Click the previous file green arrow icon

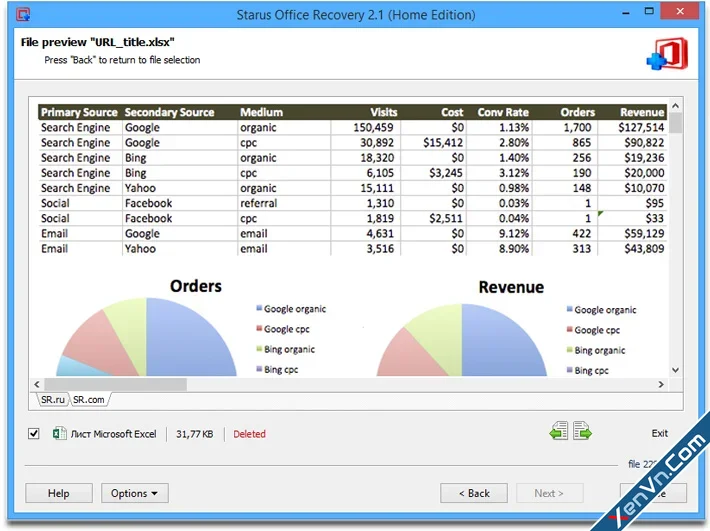(559, 431)
